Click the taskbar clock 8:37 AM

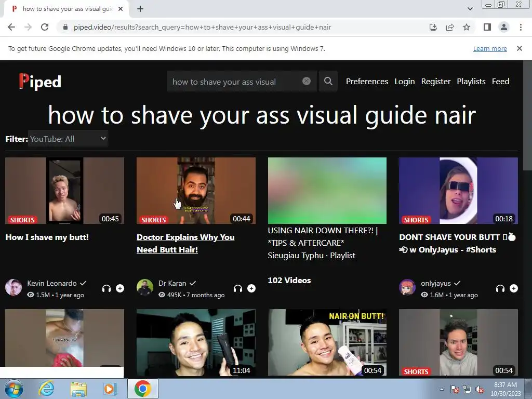click(x=505, y=389)
